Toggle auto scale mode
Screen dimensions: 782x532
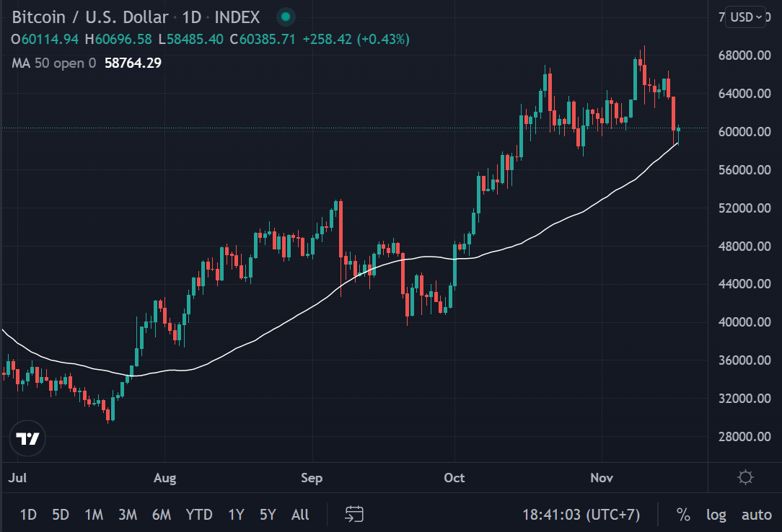757,515
